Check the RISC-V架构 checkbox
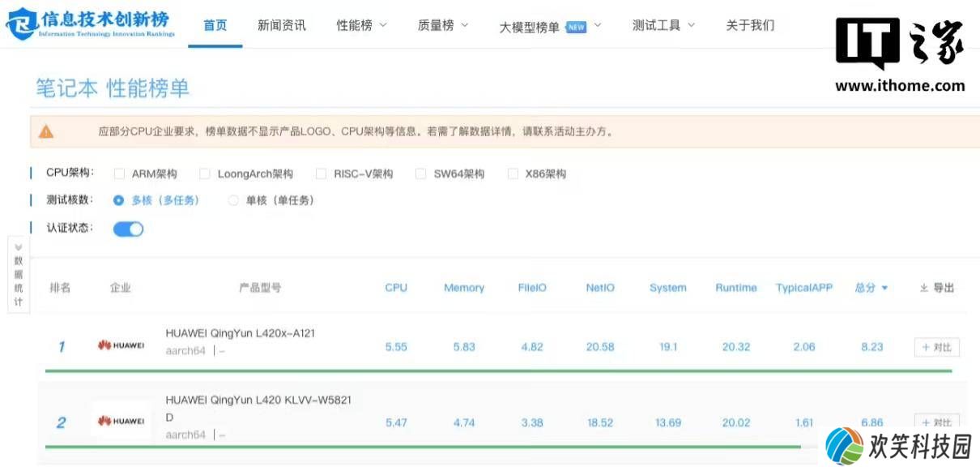 pos(321,174)
